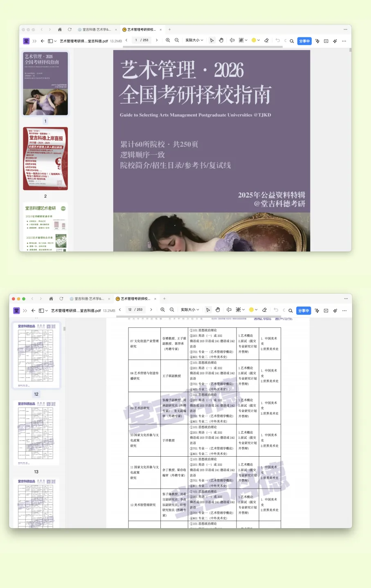Viewport: 371px width, 588px height.
Task: Select the arrow cursor tool, page-1 window
Action: pyautogui.click(x=212, y=40)
